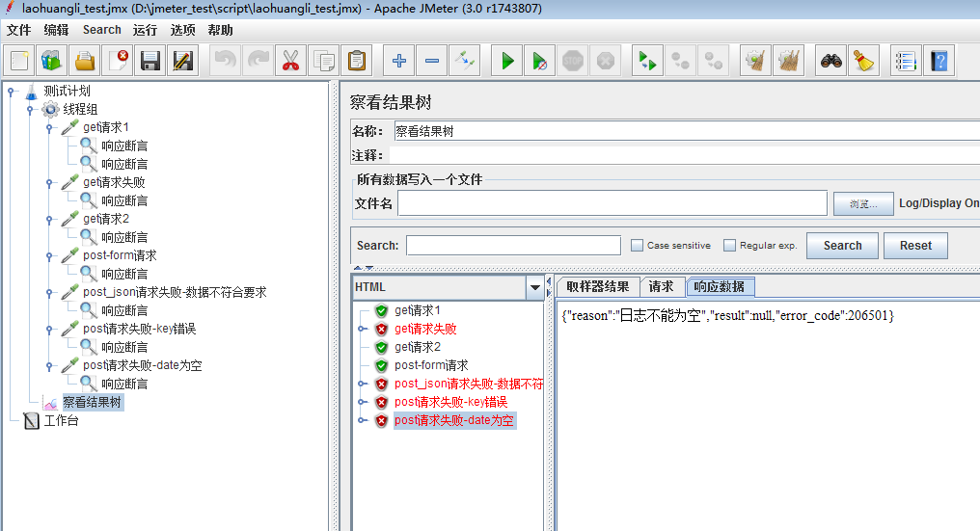Switch to the 取样器结果 tab

pyautogui.click(x=597, y=287)
